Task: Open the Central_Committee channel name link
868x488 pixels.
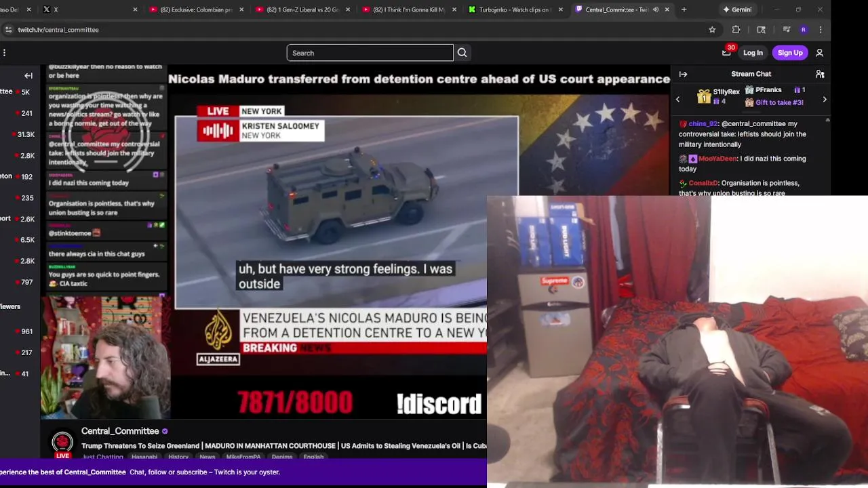Action: [120, 431]
